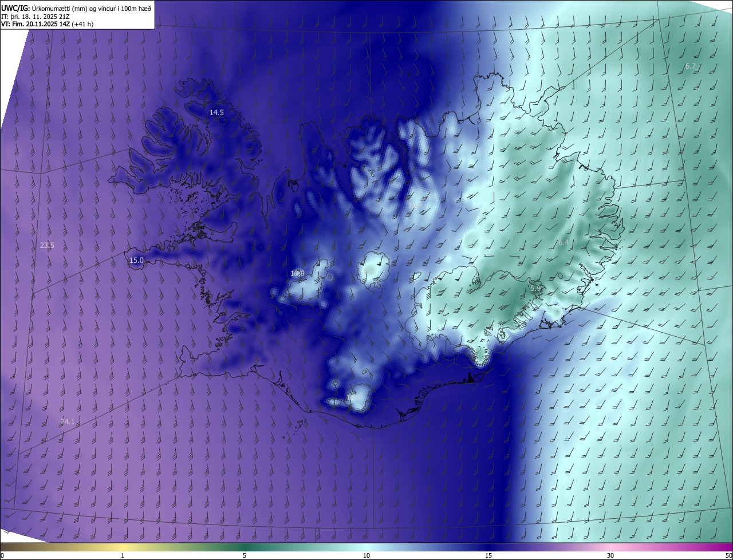The width and height of the screenshot is (733, 560).
Task: Click the colour scale tick label '50'
Action: tap(728, 555)
